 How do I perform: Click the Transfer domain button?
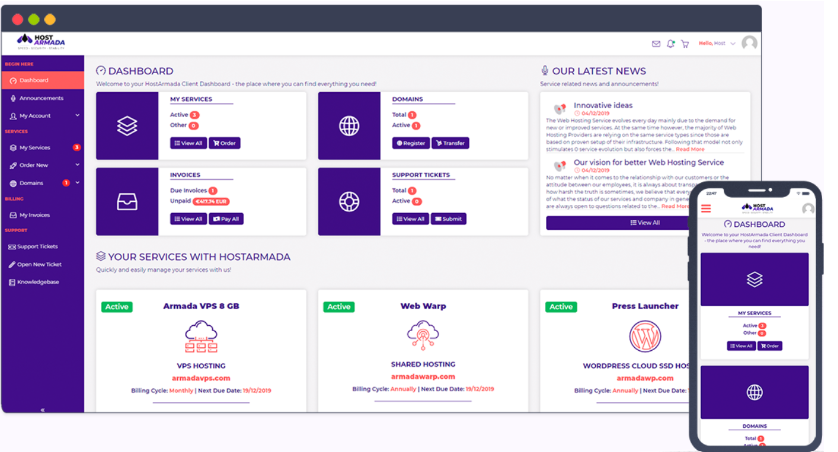pos(450,143)
